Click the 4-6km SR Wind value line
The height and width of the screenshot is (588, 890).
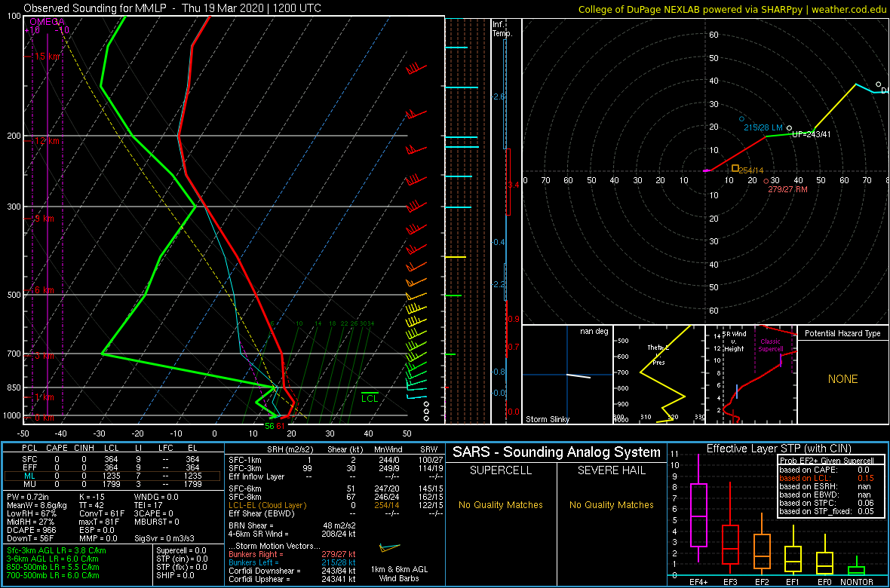point(293,533)
